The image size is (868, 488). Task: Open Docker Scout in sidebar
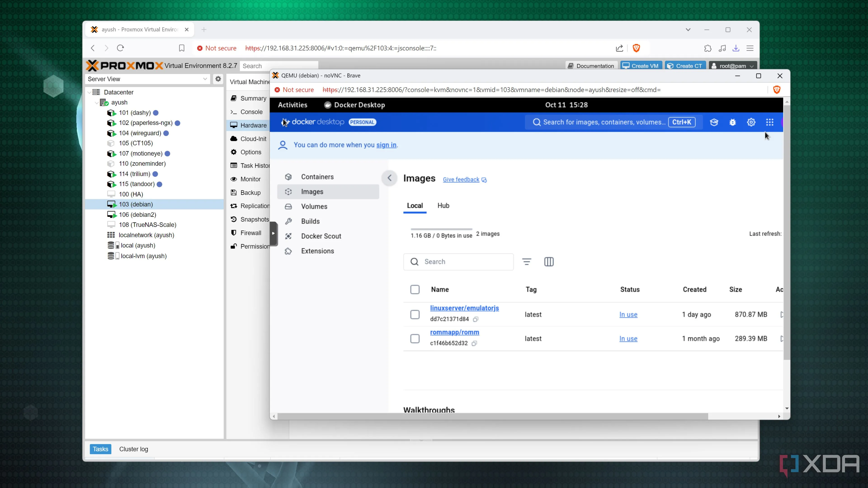[x=328, y=236]
